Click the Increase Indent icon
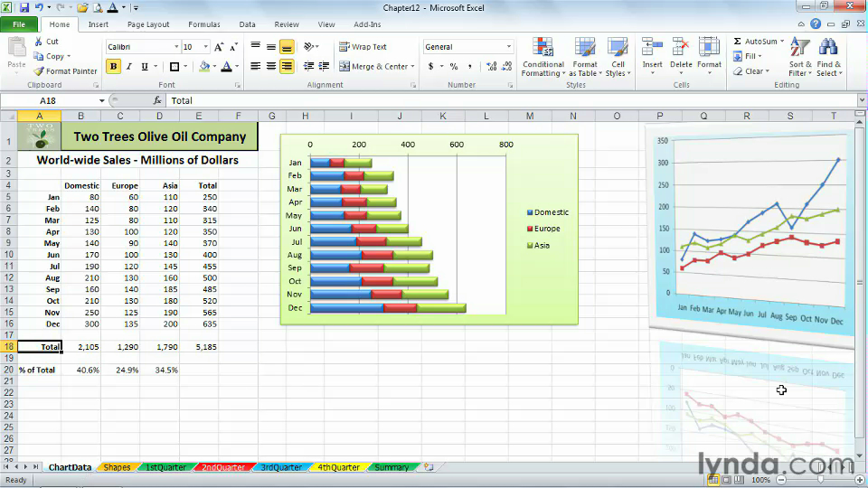Screen dimensions: 868x488 point(325,66)
